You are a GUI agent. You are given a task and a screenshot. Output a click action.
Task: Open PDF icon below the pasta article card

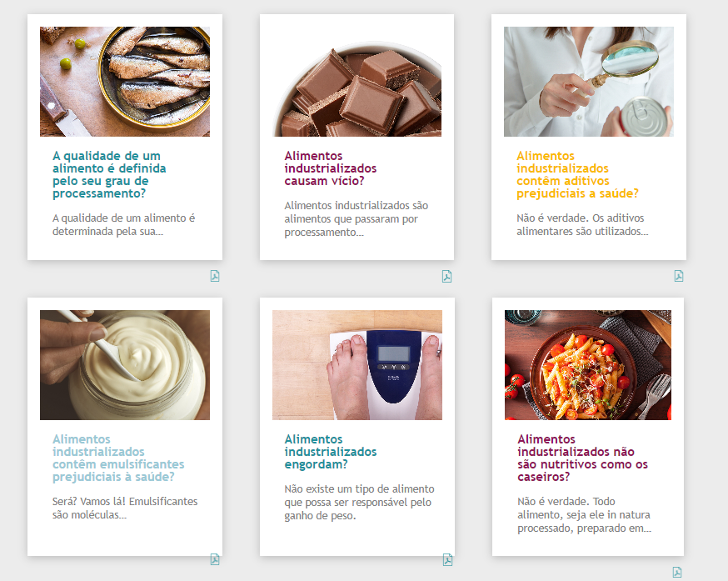tap(677, 572)
